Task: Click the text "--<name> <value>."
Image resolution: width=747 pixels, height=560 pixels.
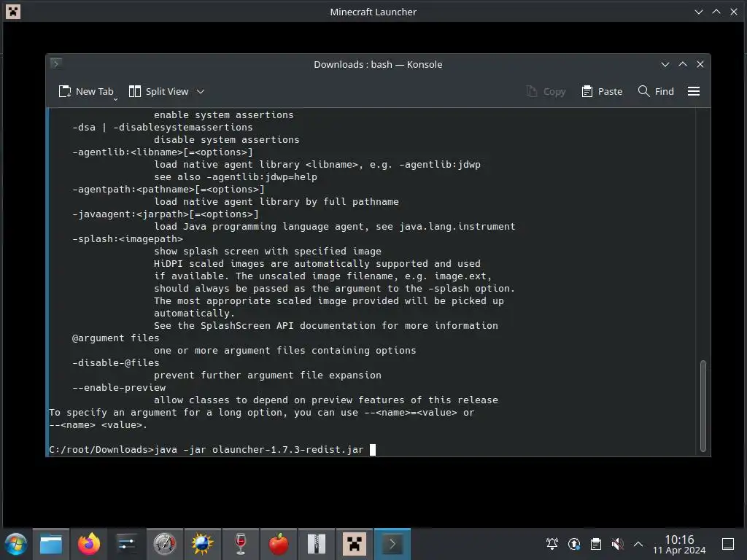Action: click(x=98, y=425)
